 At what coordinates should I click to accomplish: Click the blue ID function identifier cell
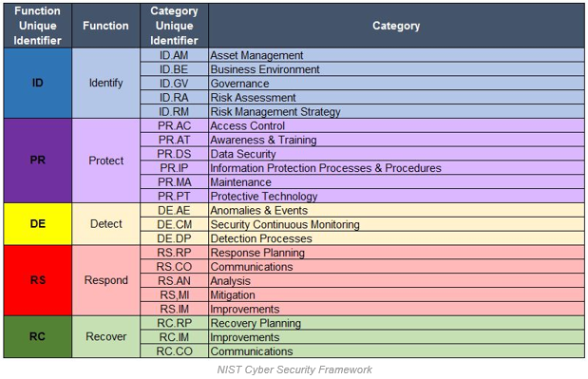pos(37,84)
